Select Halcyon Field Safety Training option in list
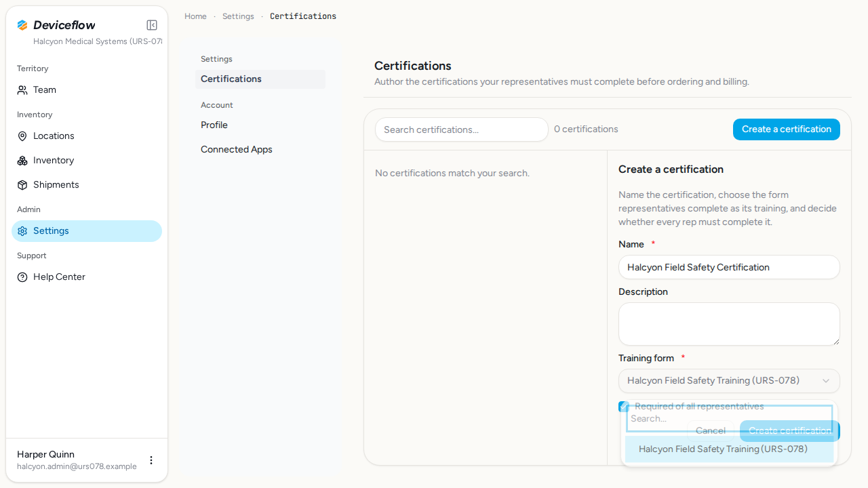This screenshot has height=488, width=868. [x=729, y=449]
